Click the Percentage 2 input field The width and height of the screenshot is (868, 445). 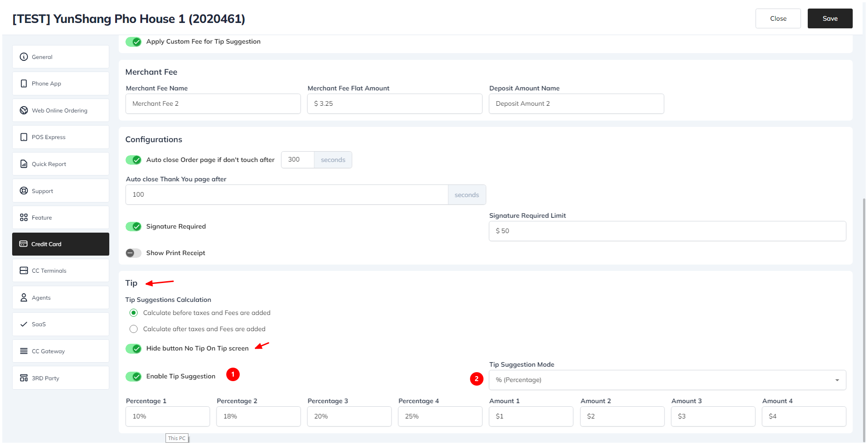258,417
